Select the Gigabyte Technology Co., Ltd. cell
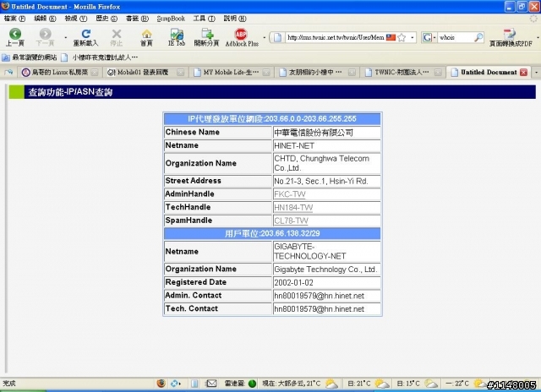The width and height of the screenshot is (541, 392). click(x=326, y=269)
